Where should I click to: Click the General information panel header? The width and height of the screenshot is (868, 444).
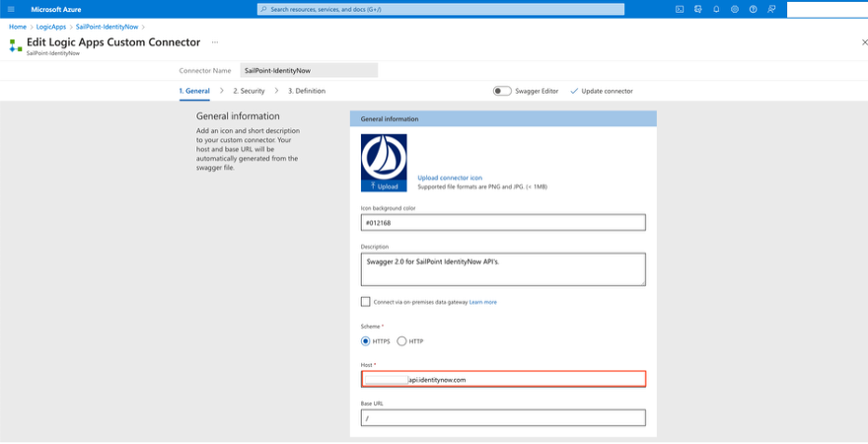click(503, 119)
